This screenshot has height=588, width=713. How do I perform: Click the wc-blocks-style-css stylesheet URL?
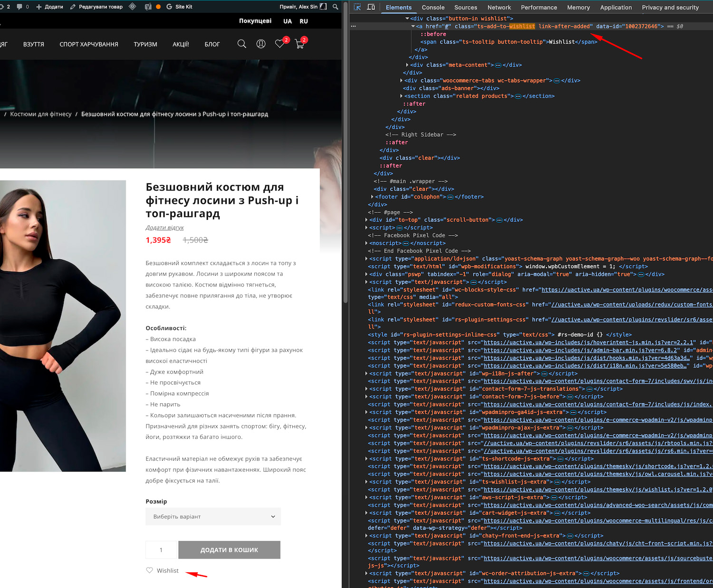pyautogui.click(x=627, y=290)
